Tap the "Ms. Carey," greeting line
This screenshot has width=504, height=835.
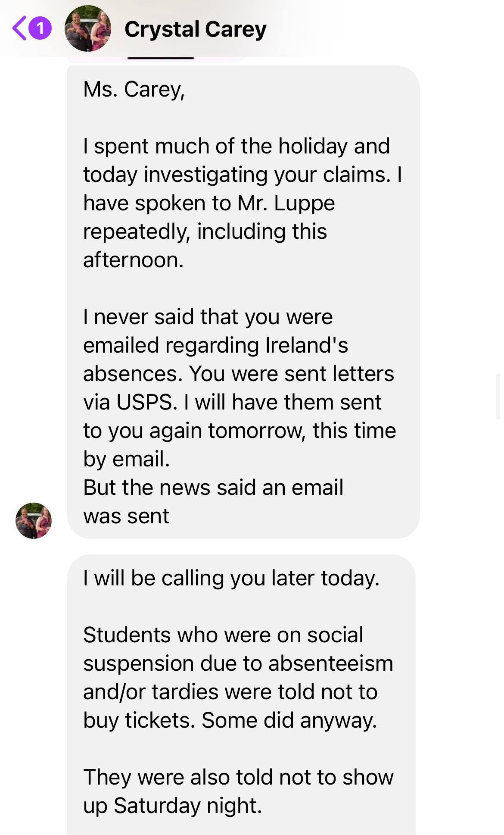(x=134, y=89)
